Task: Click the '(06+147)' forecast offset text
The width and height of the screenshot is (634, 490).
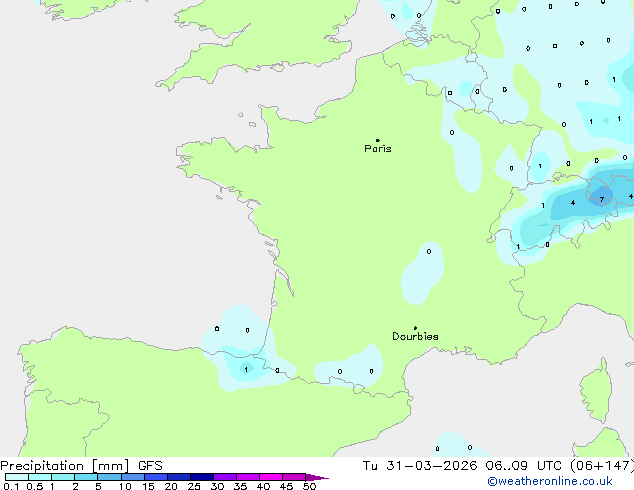Action: pyautogui.click(x=602, y=466)
